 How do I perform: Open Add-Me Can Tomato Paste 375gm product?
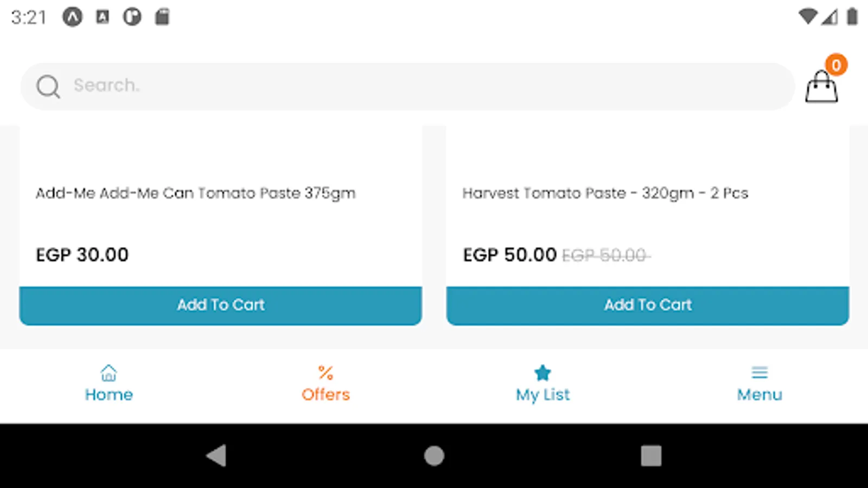pos(195,194)
